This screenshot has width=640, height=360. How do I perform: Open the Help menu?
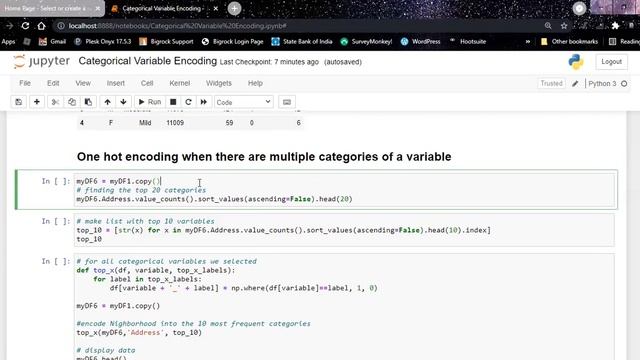click(x=255, y=83)
